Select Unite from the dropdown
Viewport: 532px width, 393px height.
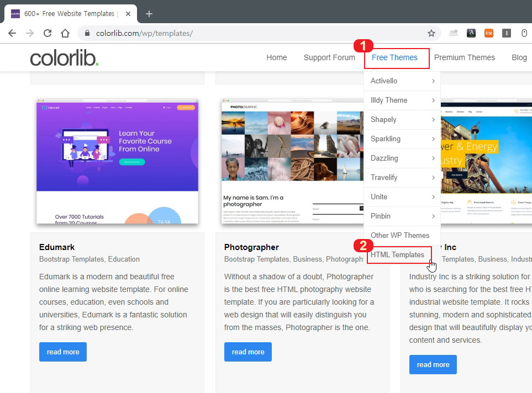tap(379, 197)
